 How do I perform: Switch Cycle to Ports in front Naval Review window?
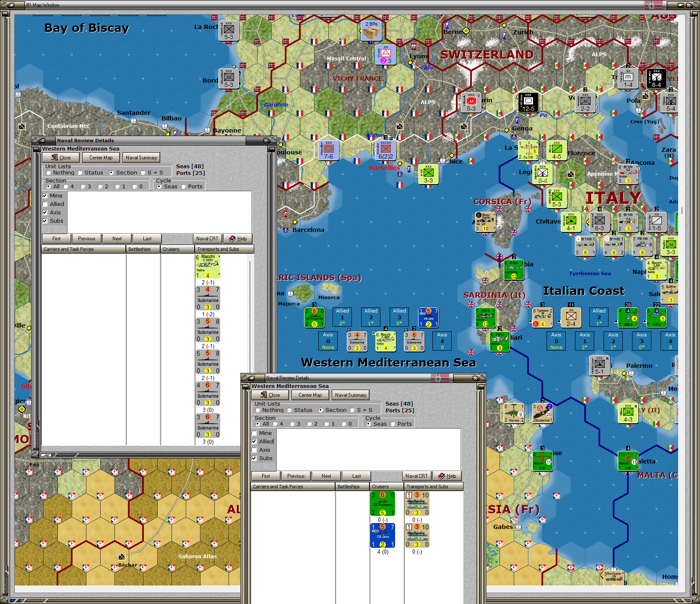coord(393,424)
